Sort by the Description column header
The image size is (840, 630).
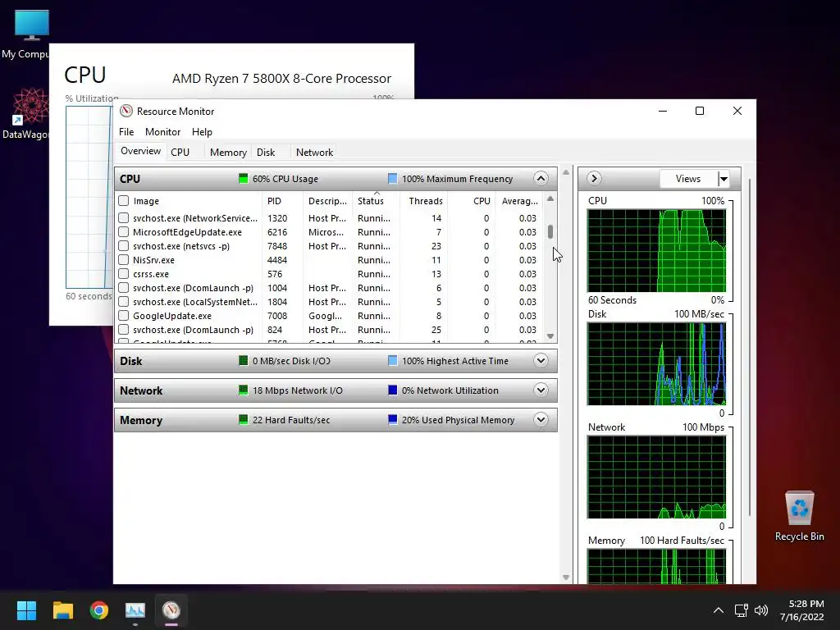point(327,201)
